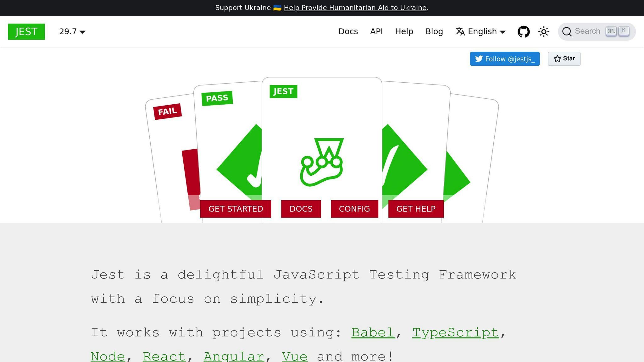Expand the 29.7 version dropdown

(x=72, y=32)
